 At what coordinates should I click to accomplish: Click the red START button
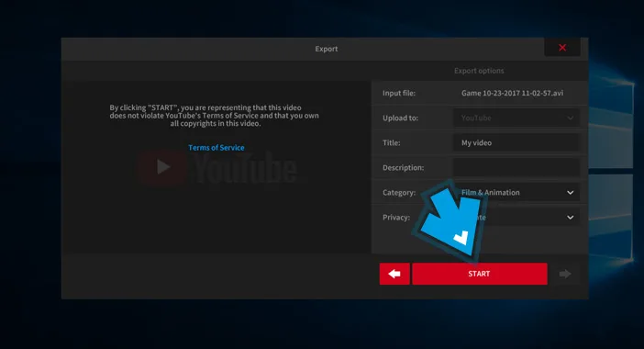click(x=479, y=274)
